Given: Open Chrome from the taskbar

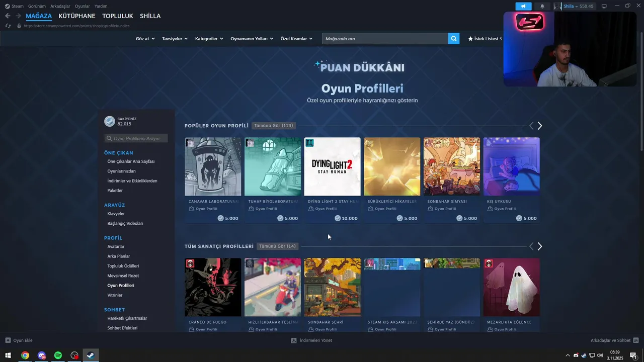Looking at the screenshot, I should [x=25, y=355].
